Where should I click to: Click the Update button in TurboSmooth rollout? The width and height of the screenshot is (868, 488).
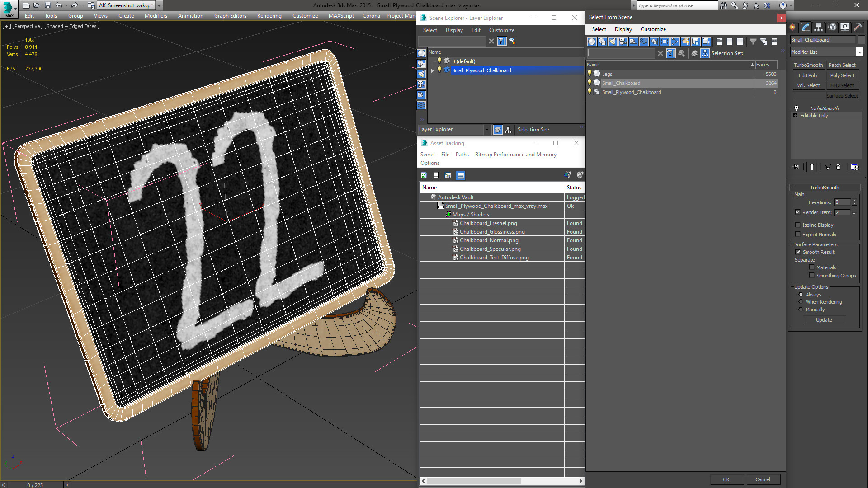824,320
